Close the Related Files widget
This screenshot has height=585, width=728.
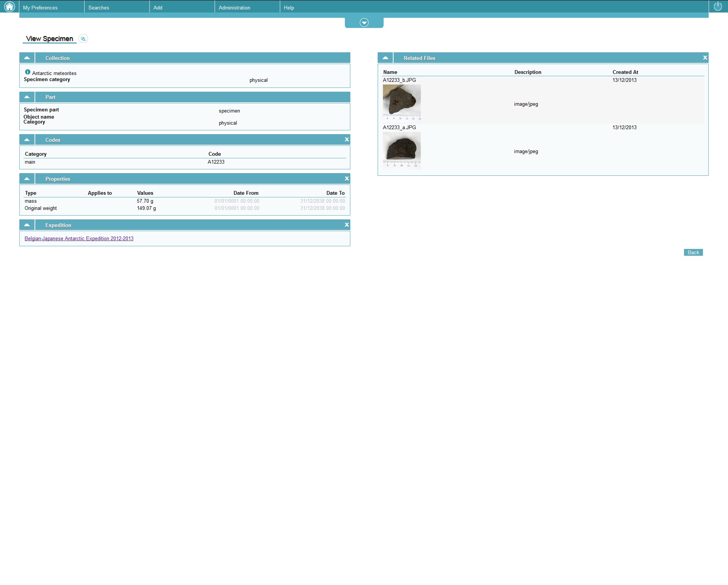(705, 58)
